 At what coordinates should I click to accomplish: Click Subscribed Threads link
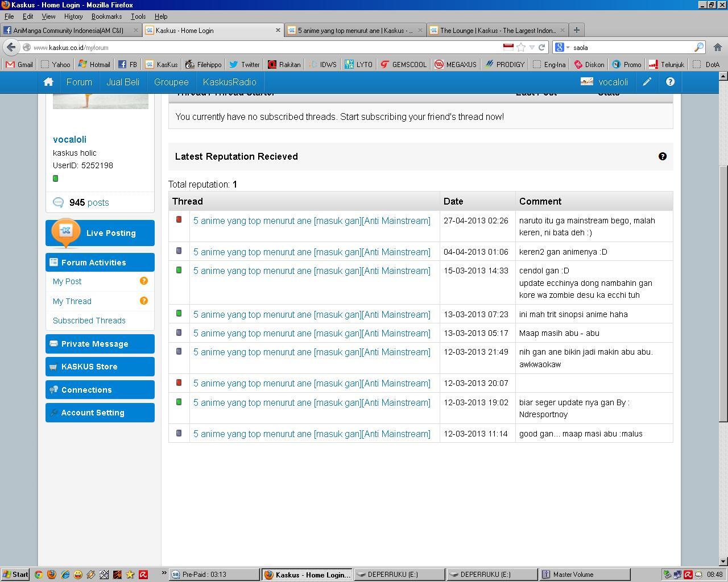coord(89,321)
